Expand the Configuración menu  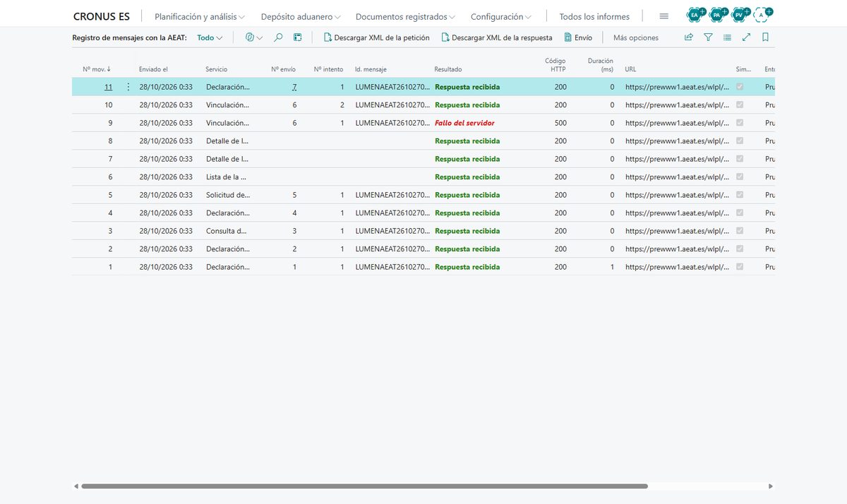[500, 16]
